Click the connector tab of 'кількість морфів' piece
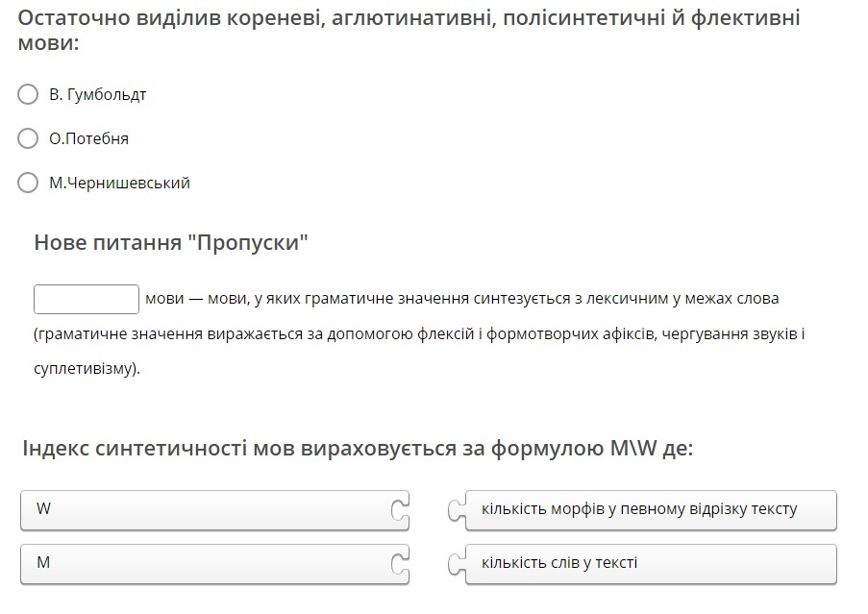The width and height of the screenshot is (868, 614). click(x=458, y=510)
